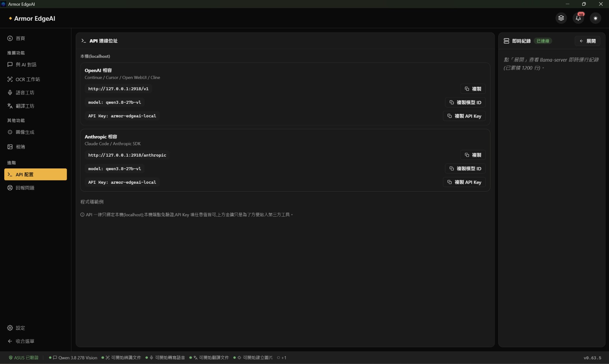The width and height of the screenshot is (609, 364).
Task: Open the layers stack icon in header
Action: [x=561, y=18]
